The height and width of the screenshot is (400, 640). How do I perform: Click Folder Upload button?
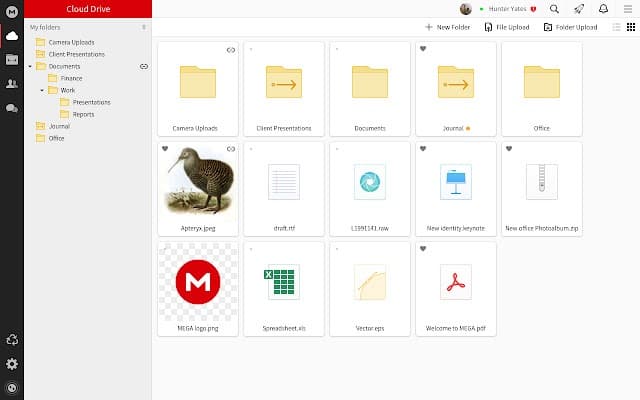571,27
